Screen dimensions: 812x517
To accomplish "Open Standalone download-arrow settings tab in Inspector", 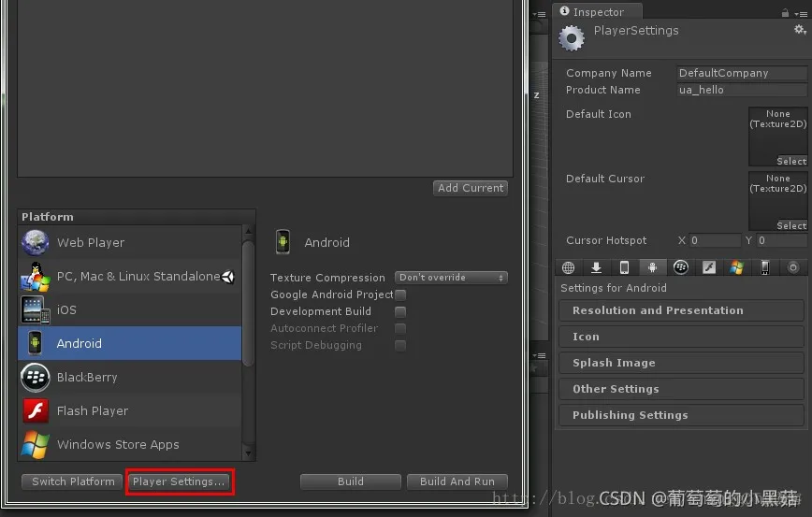I will (596, 267).
